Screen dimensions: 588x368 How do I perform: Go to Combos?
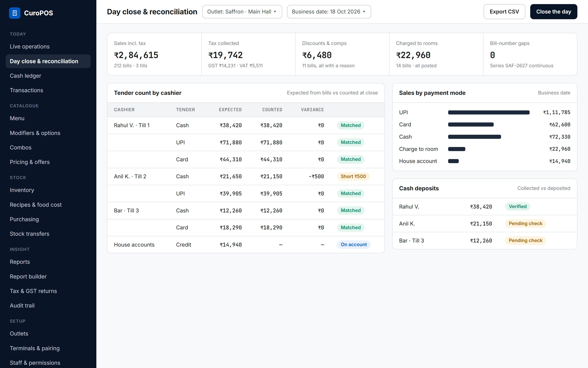tap(48, 147)
